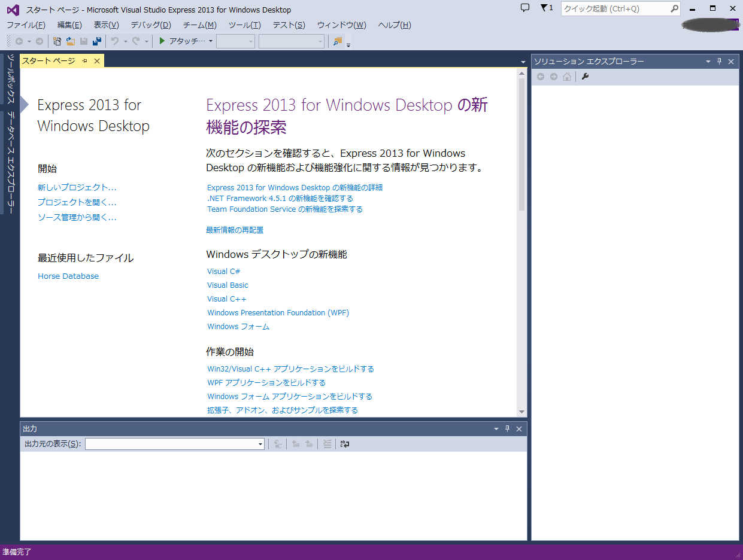The width and height of the screenshot is (743, 560).
Task: Open the feedback speech-bubble icon in title bar
Action: click(525, 8)
